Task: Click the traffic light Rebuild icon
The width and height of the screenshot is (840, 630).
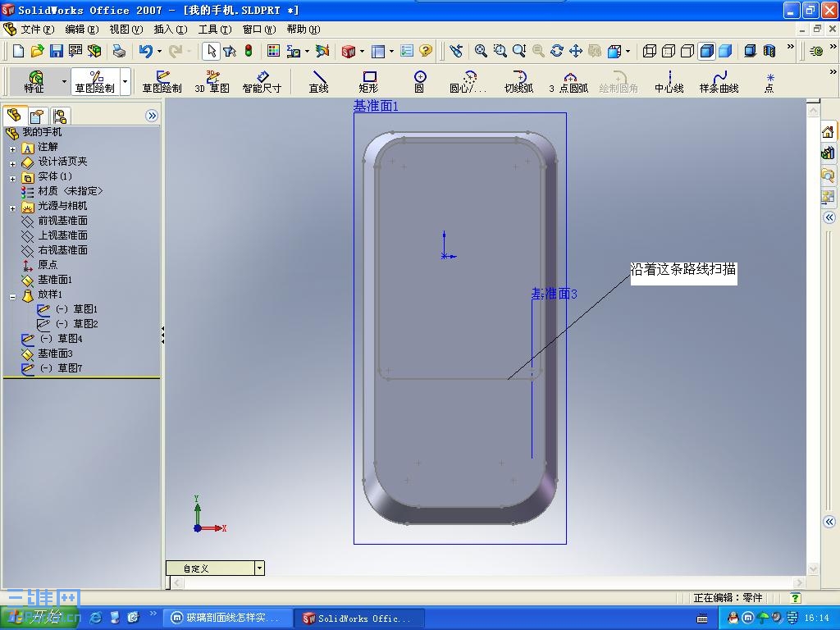Action: [249, 51]
